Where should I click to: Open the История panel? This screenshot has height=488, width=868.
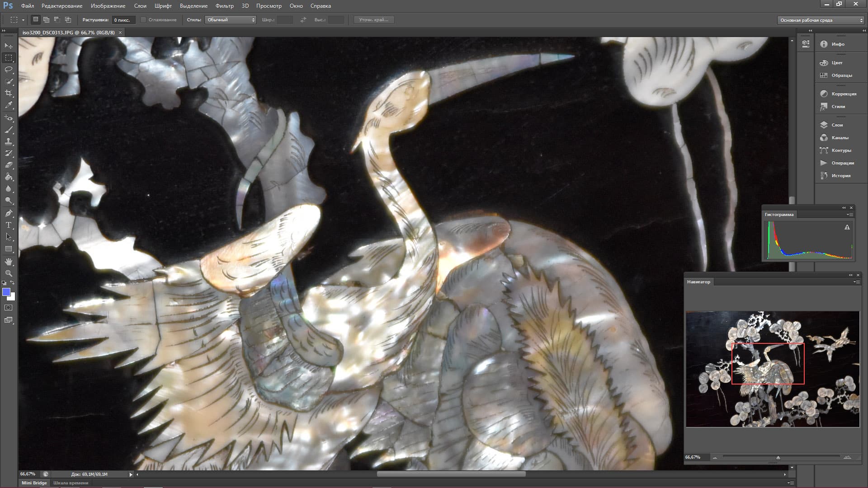[x=840, y=175]
